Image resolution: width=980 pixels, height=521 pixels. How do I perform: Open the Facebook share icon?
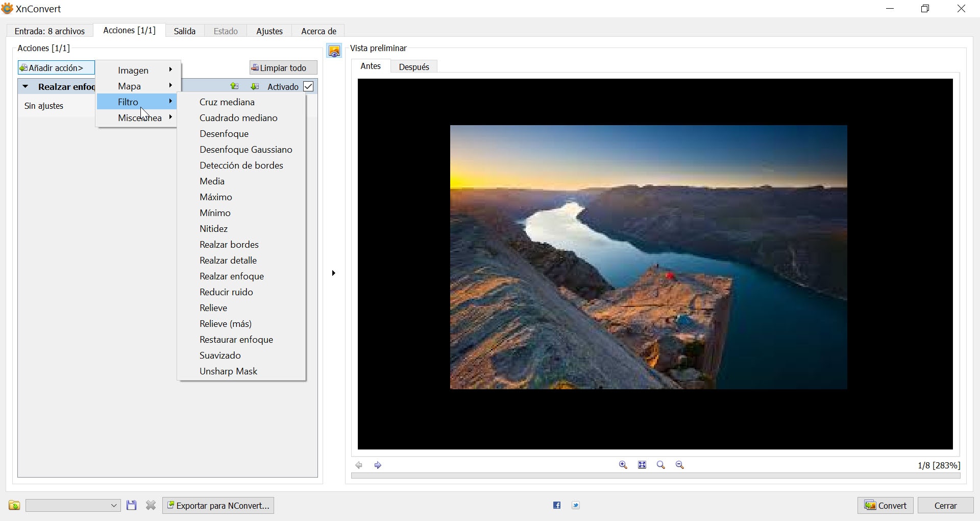557,505
